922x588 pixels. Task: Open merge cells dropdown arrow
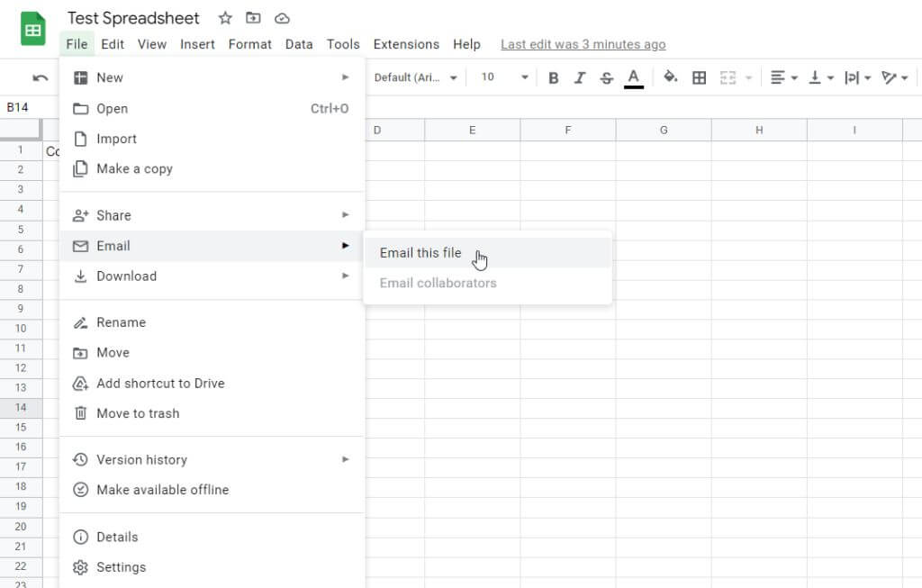(748, 77)
